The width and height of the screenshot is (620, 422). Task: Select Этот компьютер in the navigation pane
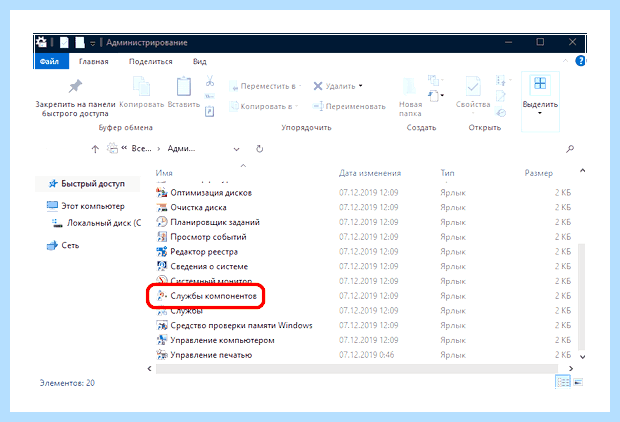[86, 206]
